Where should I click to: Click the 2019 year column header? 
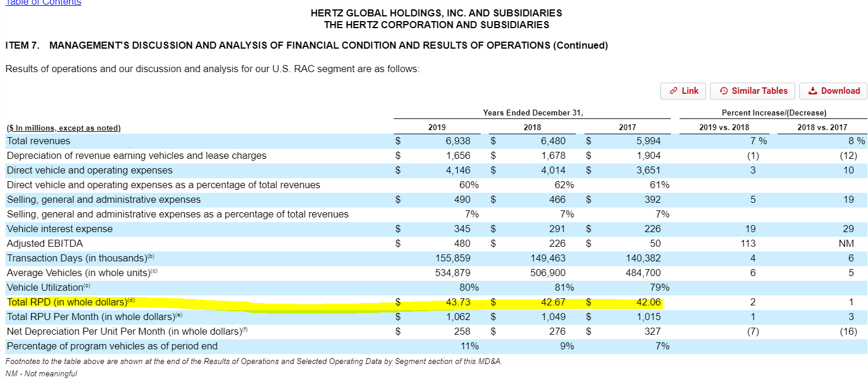tap(437, 127)
